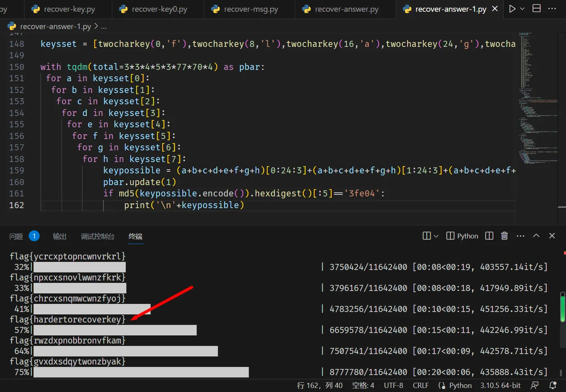
Task: Open editor More Actions ellipsis menu
Action: (552, 9)
